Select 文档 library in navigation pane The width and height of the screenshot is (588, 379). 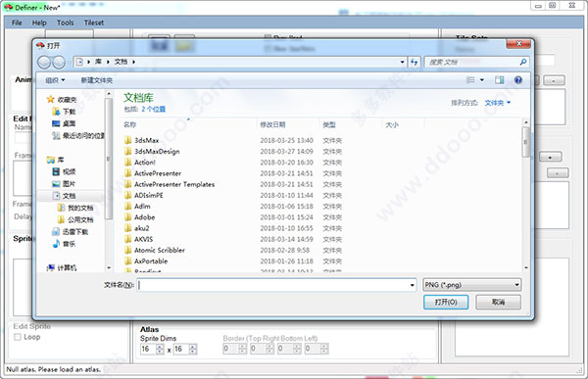click(x=64, y=196)
